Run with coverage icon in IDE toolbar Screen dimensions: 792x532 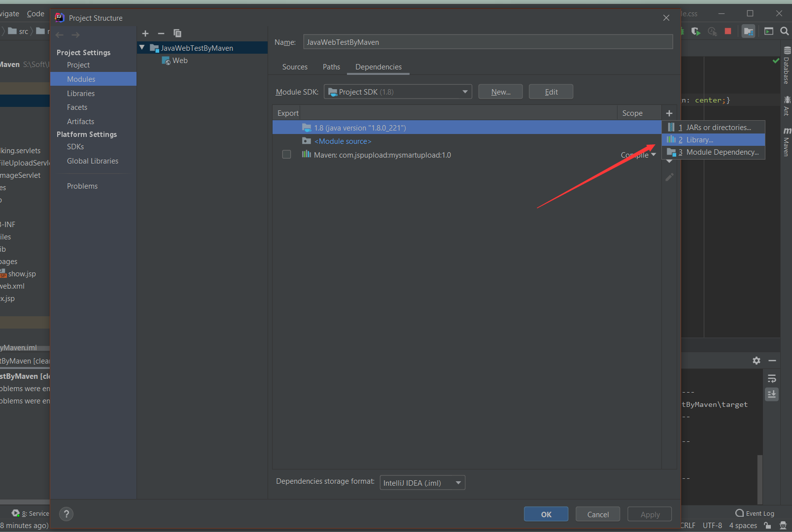(696, 31)
